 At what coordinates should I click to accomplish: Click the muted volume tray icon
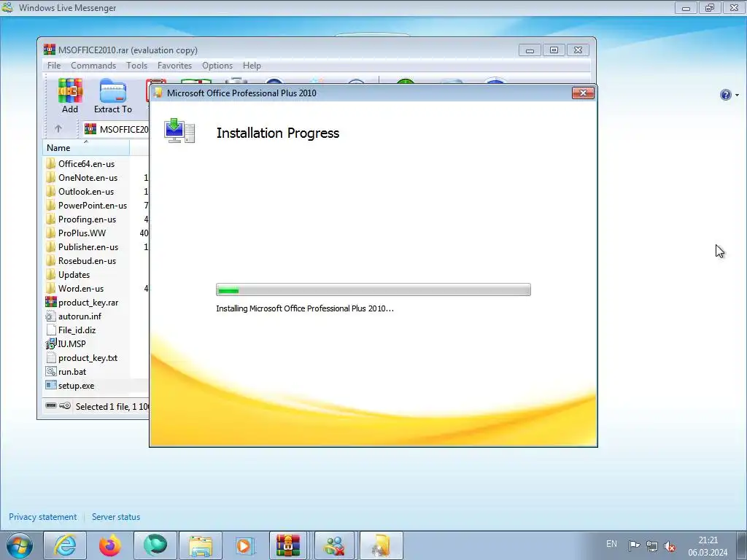coord(670,546)
